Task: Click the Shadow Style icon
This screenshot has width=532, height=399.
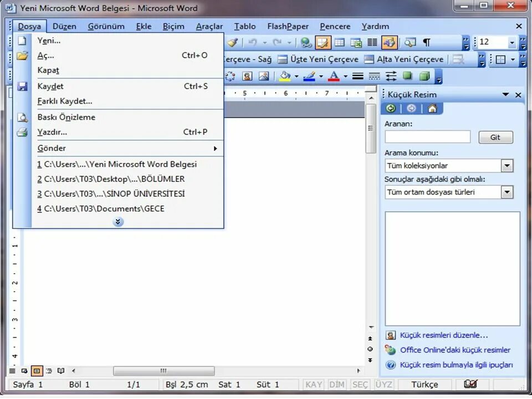Action: click(x=407, y=76)
